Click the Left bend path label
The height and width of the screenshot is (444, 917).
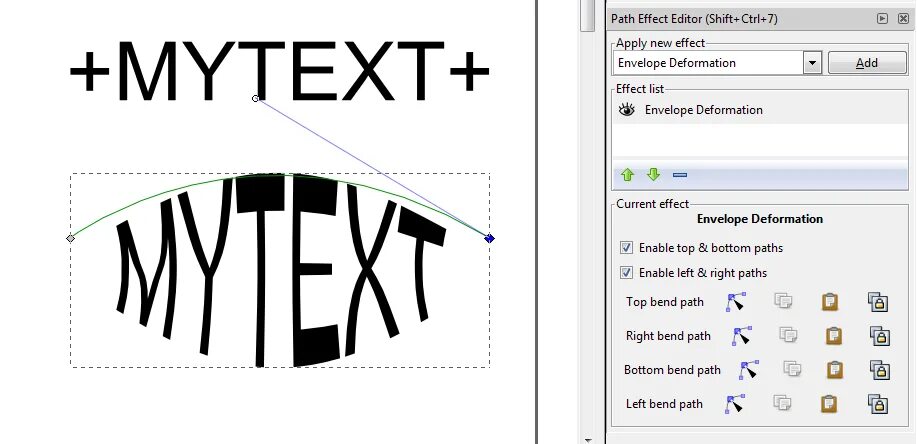[664, 404]
